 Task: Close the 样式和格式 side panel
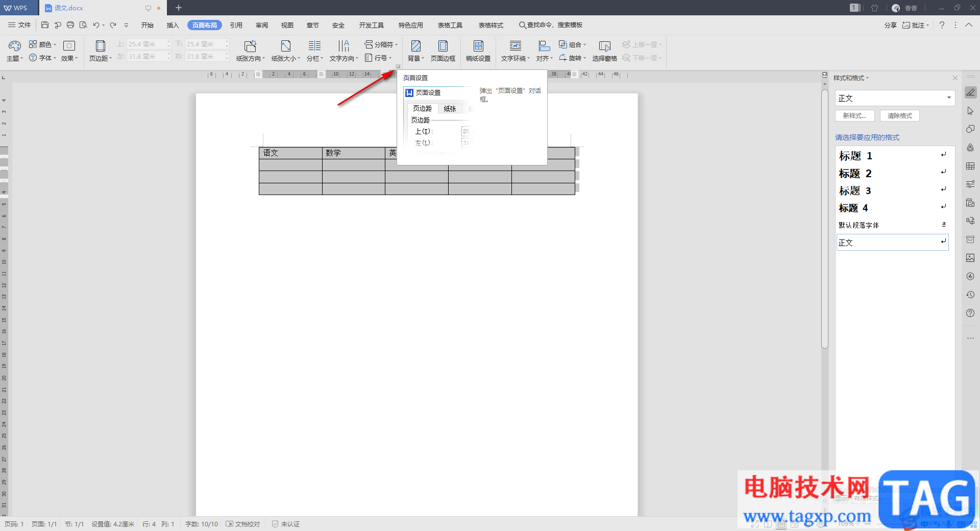point(955,78)
